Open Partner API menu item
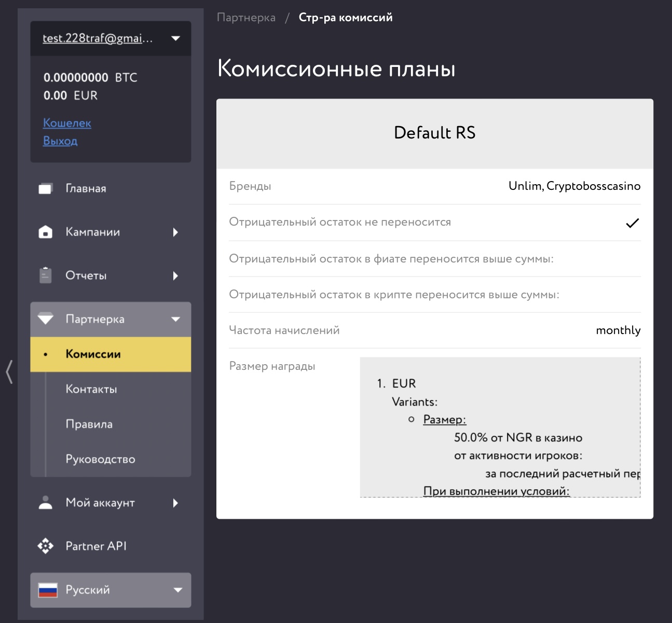Viewport: 672px width, 623px height. click(x=111, y=546)
